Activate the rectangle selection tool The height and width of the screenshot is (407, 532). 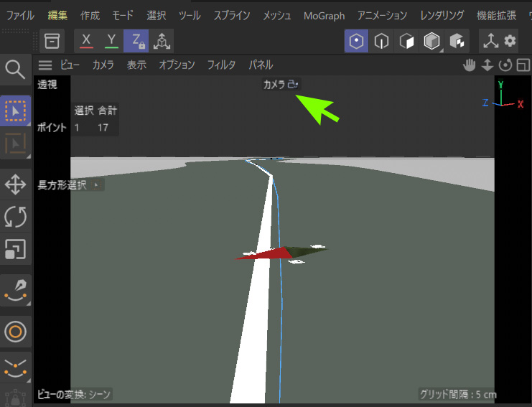click(15, 110)
